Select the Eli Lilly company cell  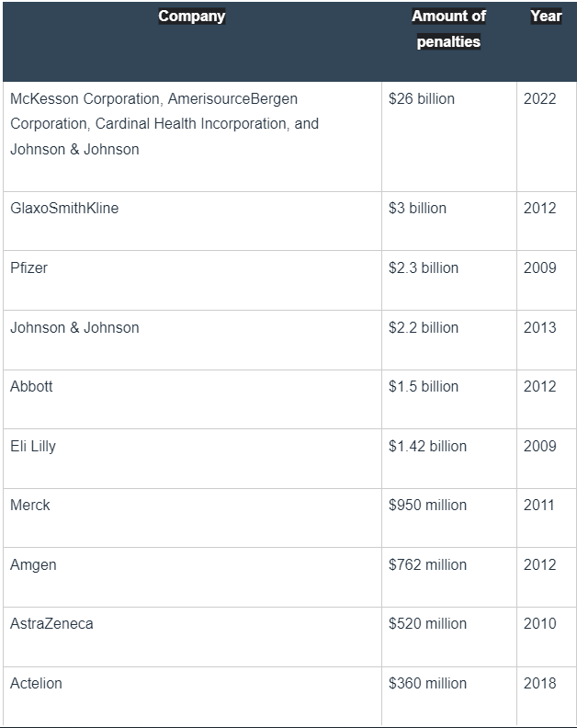tap(33, 446)
